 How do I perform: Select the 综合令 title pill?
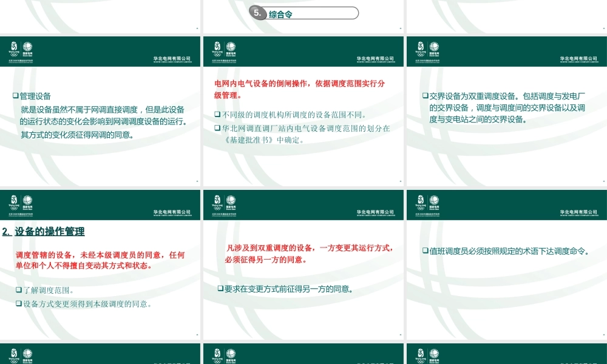tap(304, 13)
